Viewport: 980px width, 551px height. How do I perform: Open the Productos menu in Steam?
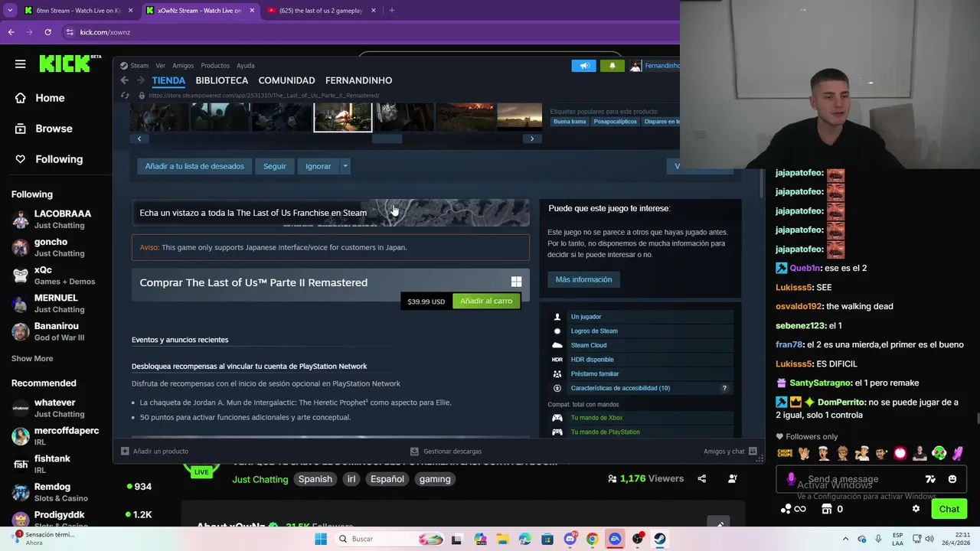tap(215, 66)
